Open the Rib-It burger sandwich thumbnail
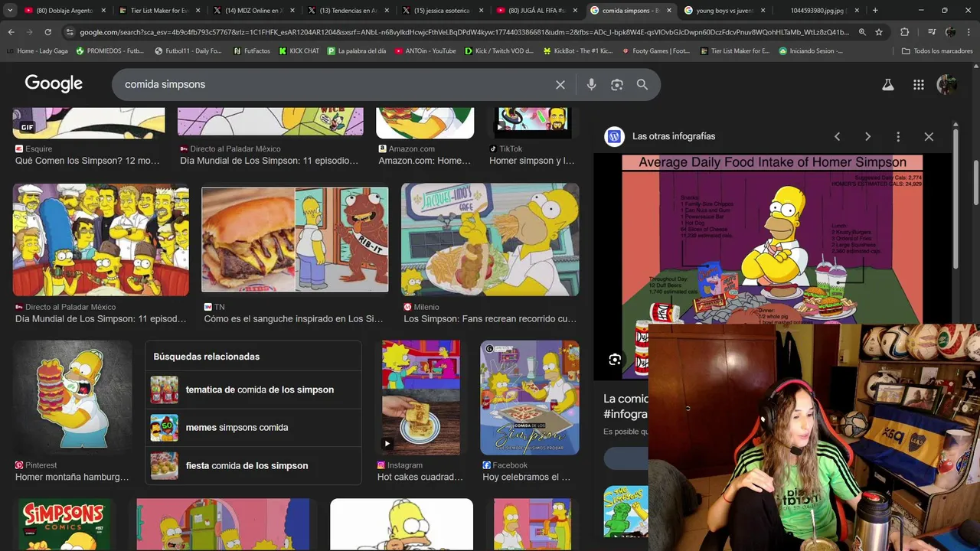 coord(295,240)
